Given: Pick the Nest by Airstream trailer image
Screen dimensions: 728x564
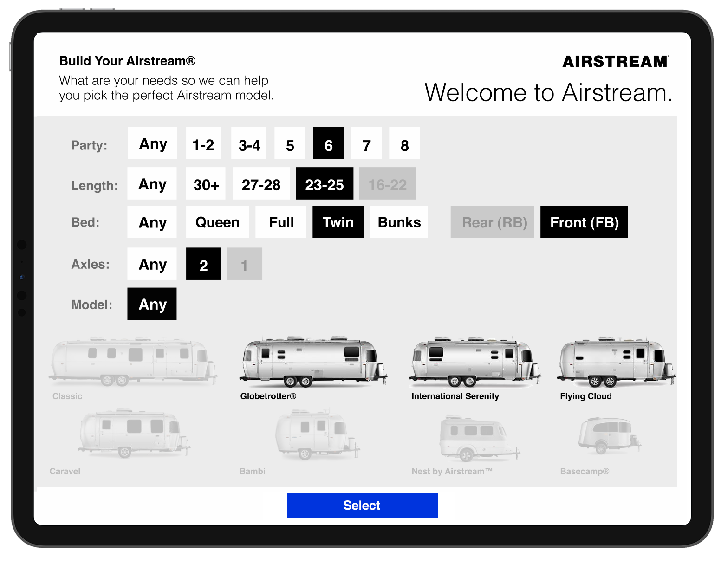Looking at the screenshot, I should pos(480,439).
